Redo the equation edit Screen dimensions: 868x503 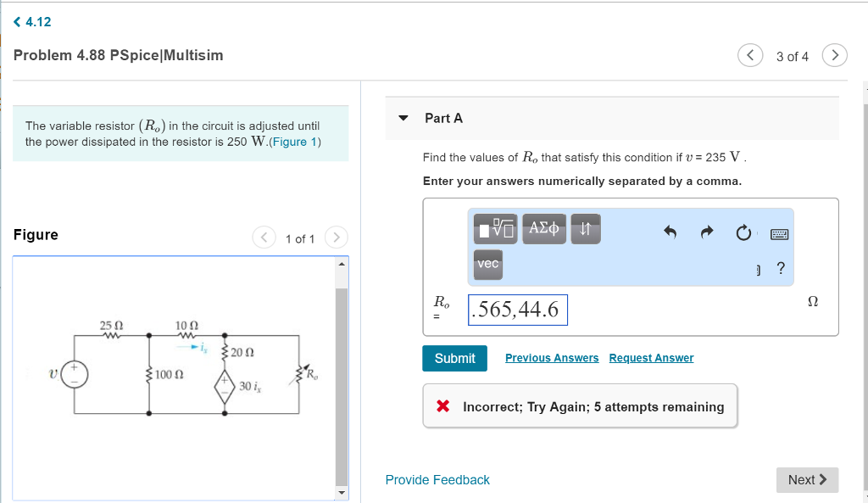[707, 232]
